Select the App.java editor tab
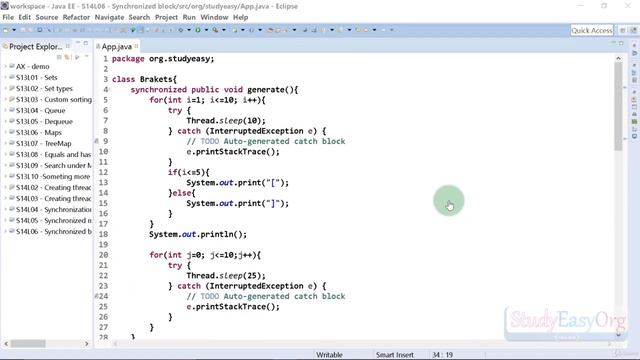Image resolution: width=640 pixels, height=360 pixels. click(116, 47)
